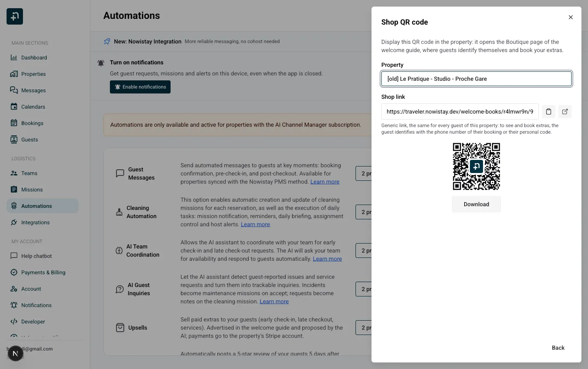Copy the shop link to clipboard
Screen dimensions: 588x369
coord(548,112)
